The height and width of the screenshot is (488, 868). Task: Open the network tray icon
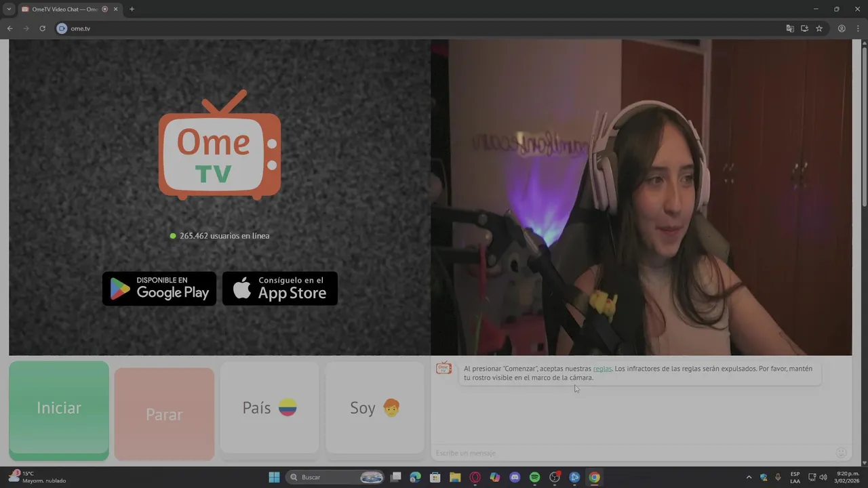[x=812, y=477]
